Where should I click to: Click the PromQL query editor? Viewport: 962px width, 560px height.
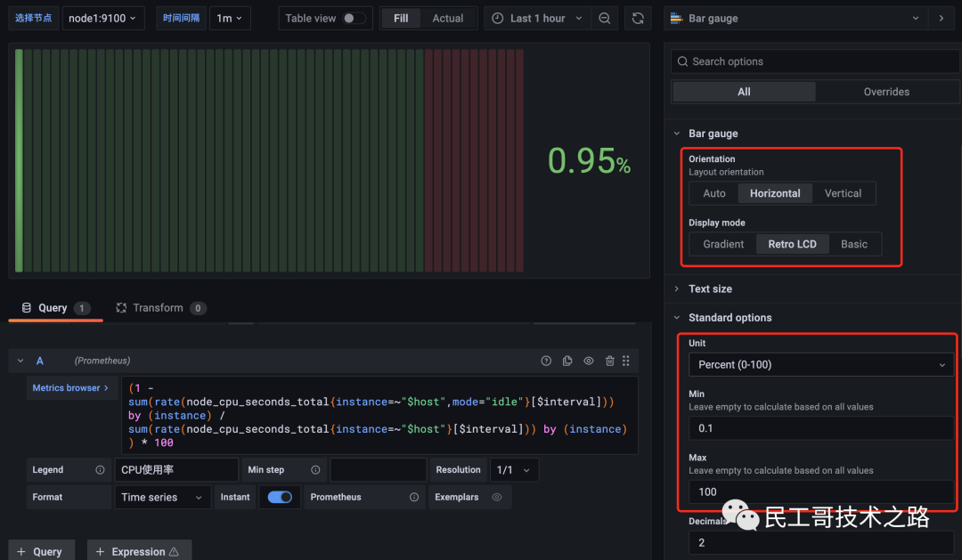[379, 415]
